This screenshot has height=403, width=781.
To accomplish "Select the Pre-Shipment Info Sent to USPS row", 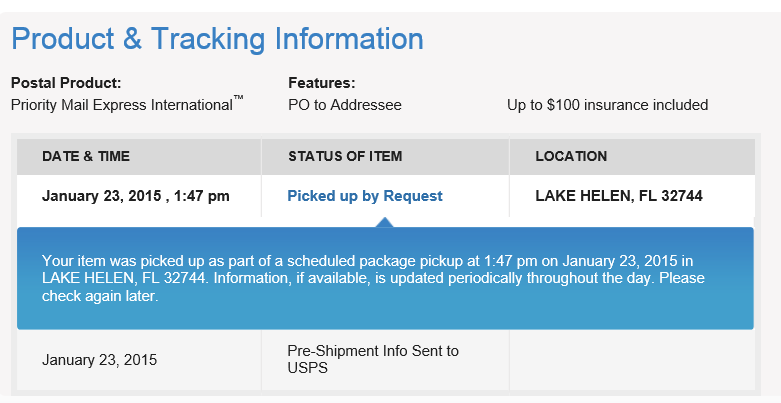I will point(386,360).
